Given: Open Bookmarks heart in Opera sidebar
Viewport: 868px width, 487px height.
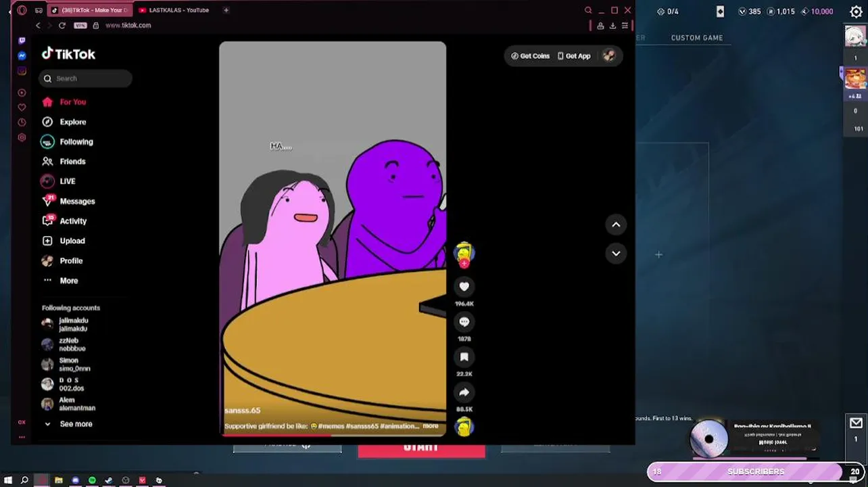Looking at the screenshot, I should [x=22, y=108].
